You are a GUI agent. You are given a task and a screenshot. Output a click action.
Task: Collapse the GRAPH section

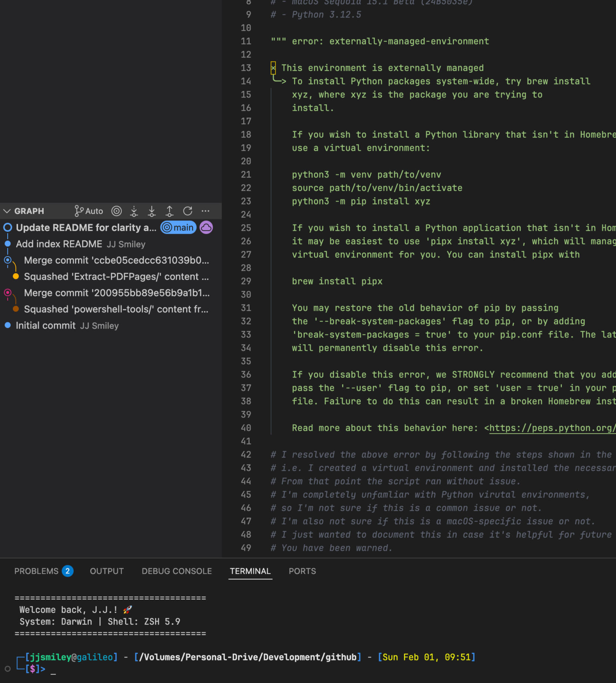pyautogui.click(x=7, y=211)
